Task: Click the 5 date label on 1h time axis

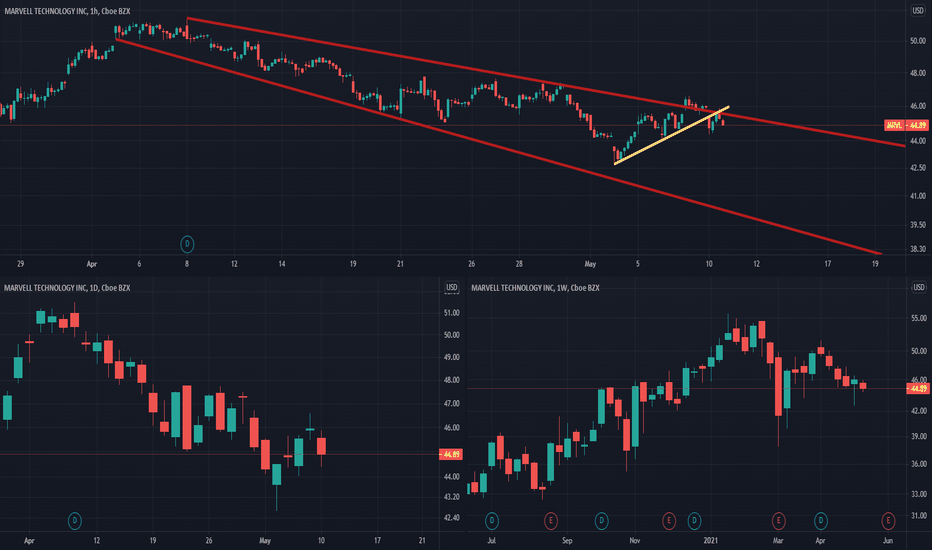Action: click(x=638, y=263)
